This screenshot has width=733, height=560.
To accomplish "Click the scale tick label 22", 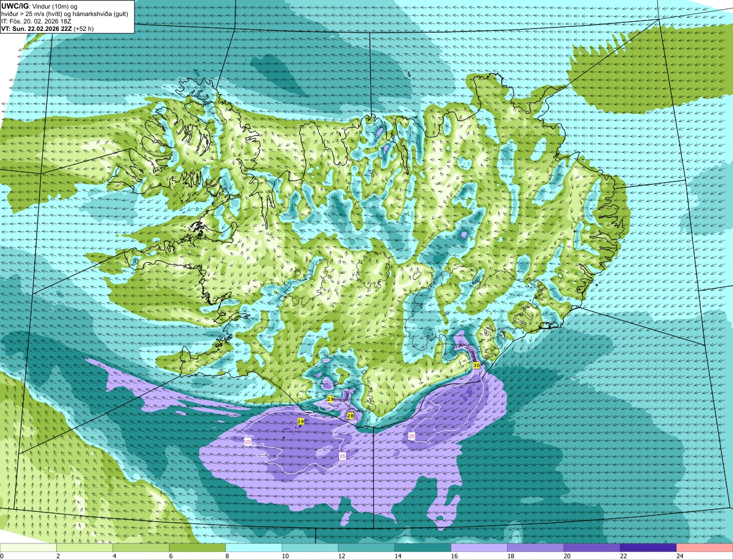I will [x=623, y=556].
